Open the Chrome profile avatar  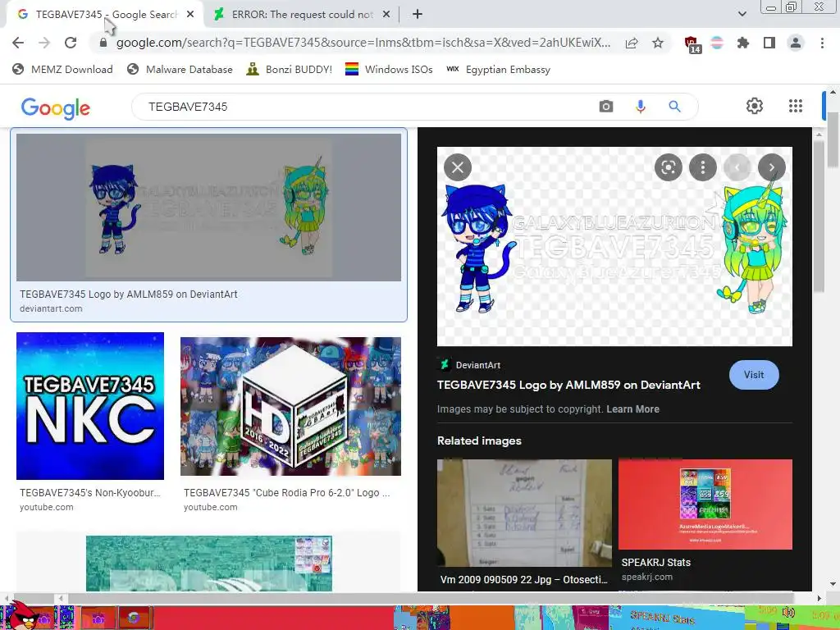click(x=796, y=43)
